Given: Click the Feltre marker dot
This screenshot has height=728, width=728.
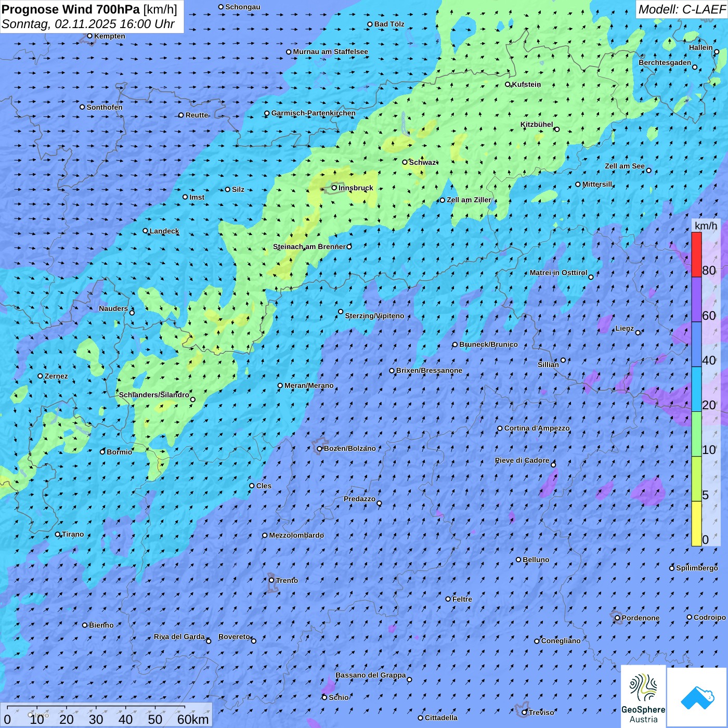Looking at the screenshot, I should 448,599.
